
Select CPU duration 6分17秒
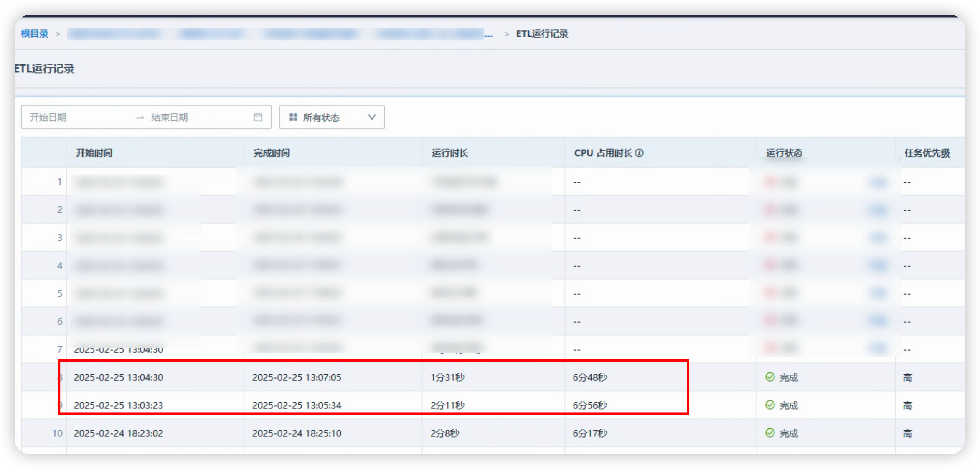click(590, 433)
